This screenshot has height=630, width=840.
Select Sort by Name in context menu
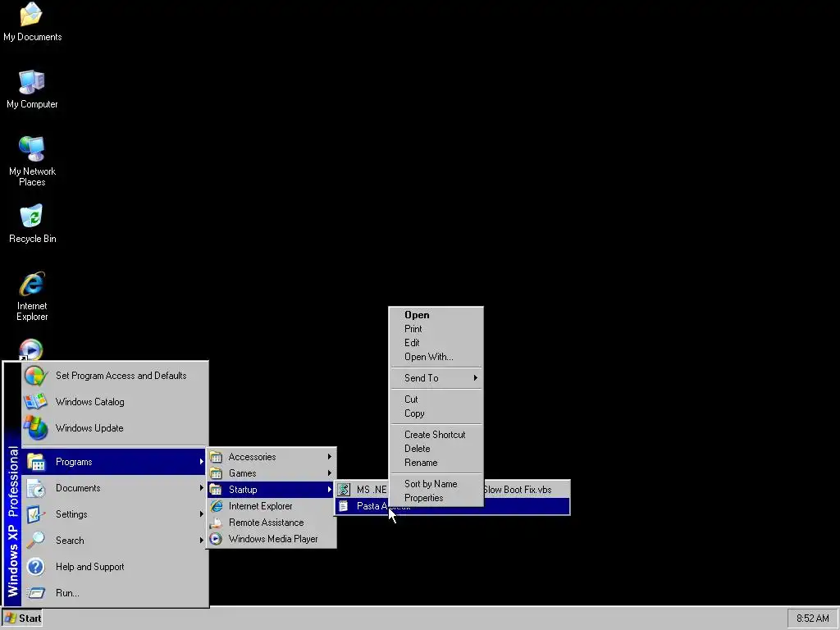(436, 484)
